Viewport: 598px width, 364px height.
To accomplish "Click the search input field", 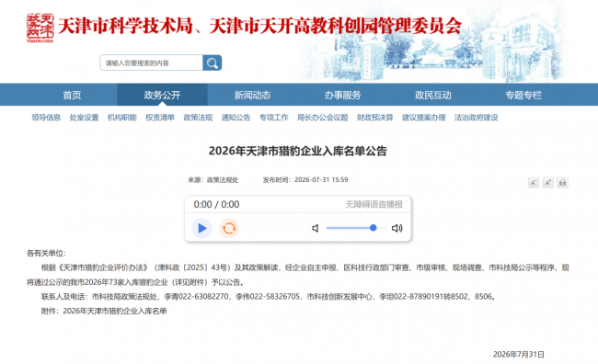I will tap(152, 63).
